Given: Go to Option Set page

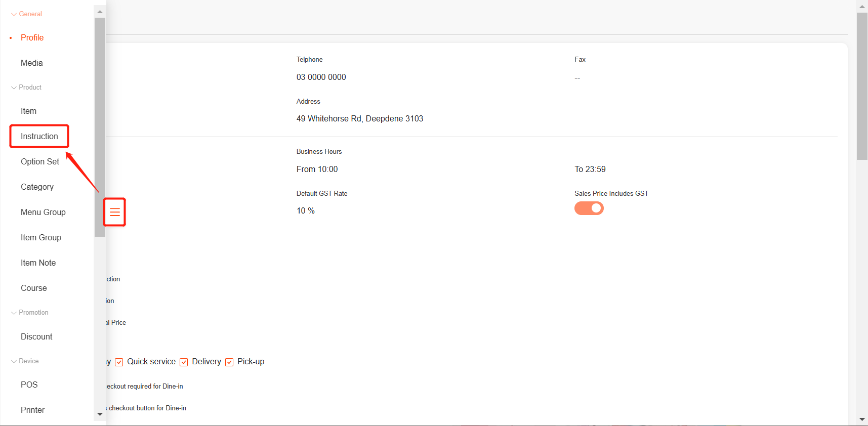Looking at the screenshot, I should 40,162.
